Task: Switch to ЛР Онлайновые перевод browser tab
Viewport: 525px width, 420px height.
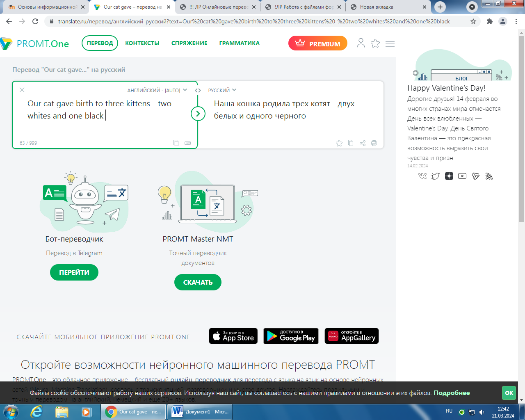Action: (x=217, y=7)
